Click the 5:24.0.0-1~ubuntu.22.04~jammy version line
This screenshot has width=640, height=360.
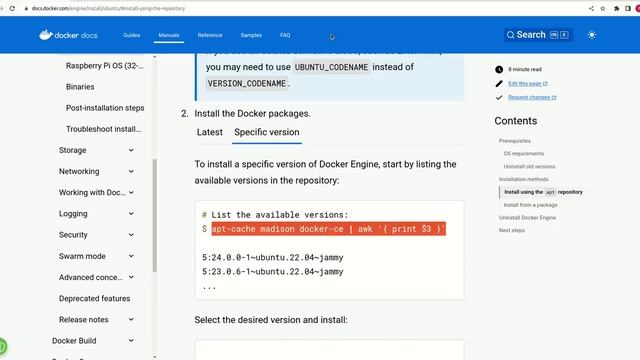273,258
